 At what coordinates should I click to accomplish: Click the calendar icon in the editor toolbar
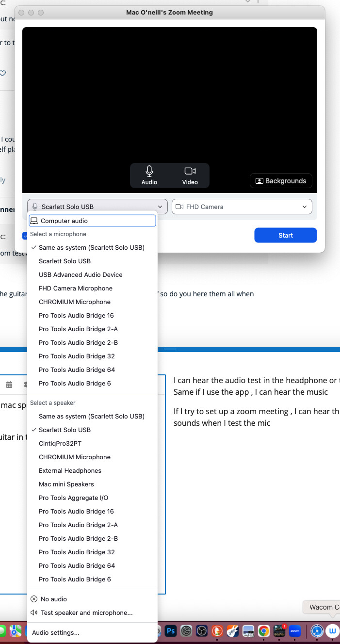9,385
